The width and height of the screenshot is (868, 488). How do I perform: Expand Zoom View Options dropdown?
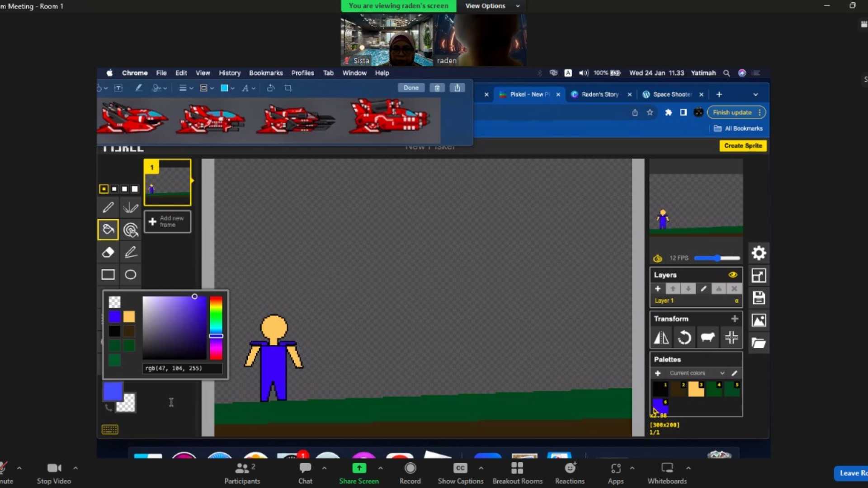coord(492,6)
